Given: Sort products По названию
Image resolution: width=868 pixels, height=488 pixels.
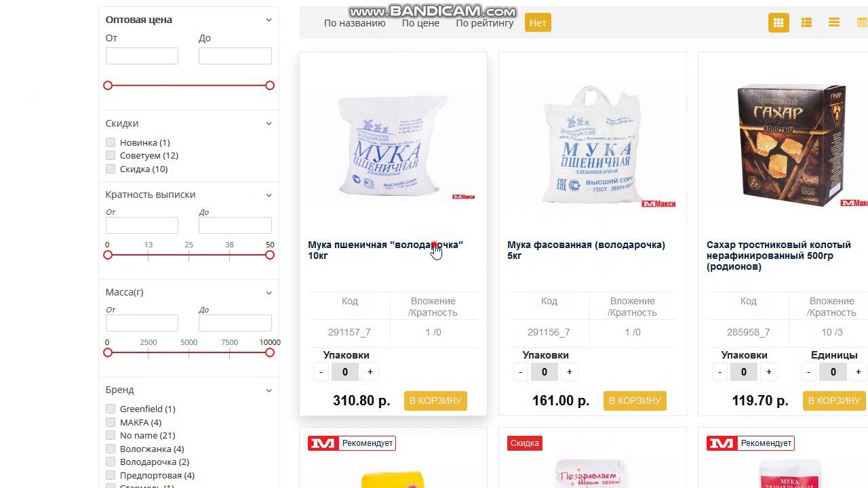Looking at the screenshot, I should pos(355,23).
